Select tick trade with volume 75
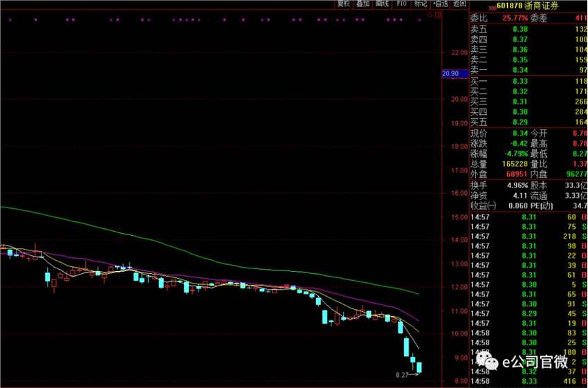Viewport: 588px width, 388px height. pos(529,226)
